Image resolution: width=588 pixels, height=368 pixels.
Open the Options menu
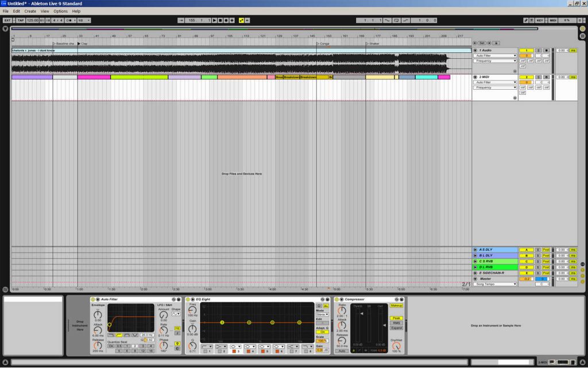[x=60, y=11]
